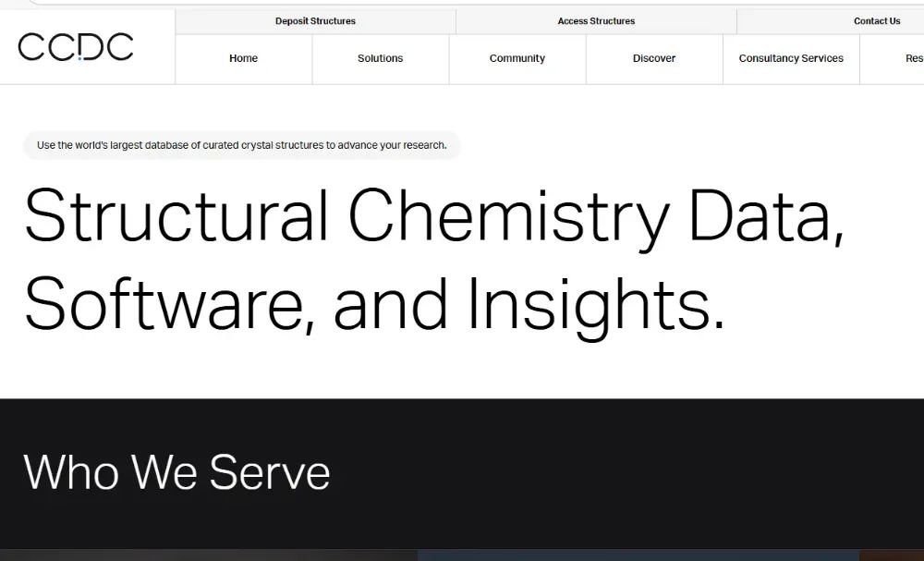Click the dark card strip below Who We Serve
Viewport: 924px width, 561px height.
(x=209, y=555)
